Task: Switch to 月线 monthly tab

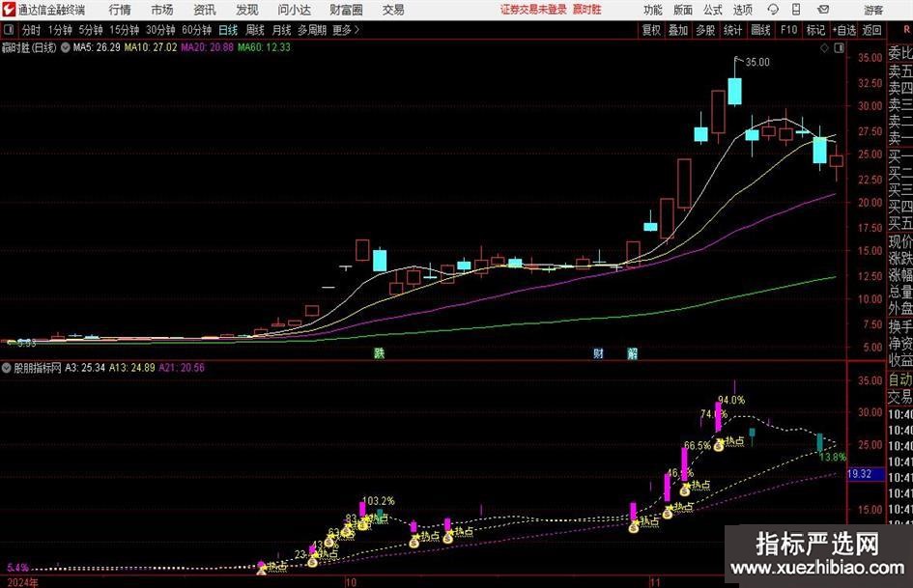Action: coord(282,30)
